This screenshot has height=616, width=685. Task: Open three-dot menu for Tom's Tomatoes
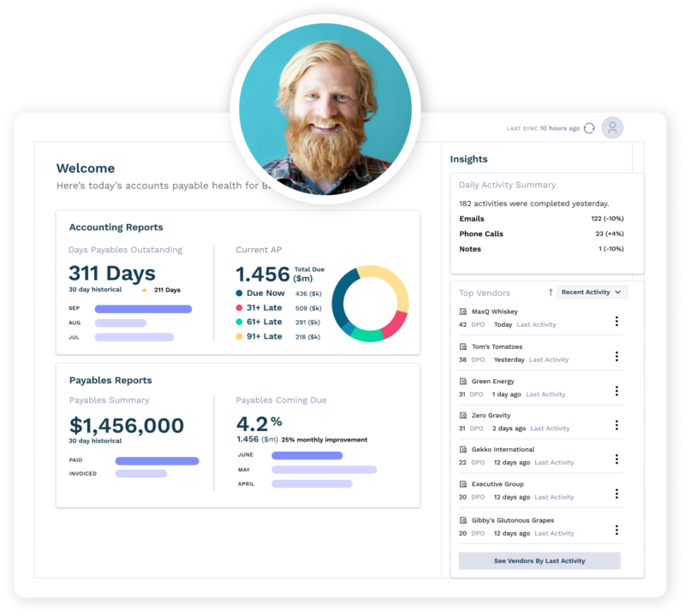(x=616, y=356)
